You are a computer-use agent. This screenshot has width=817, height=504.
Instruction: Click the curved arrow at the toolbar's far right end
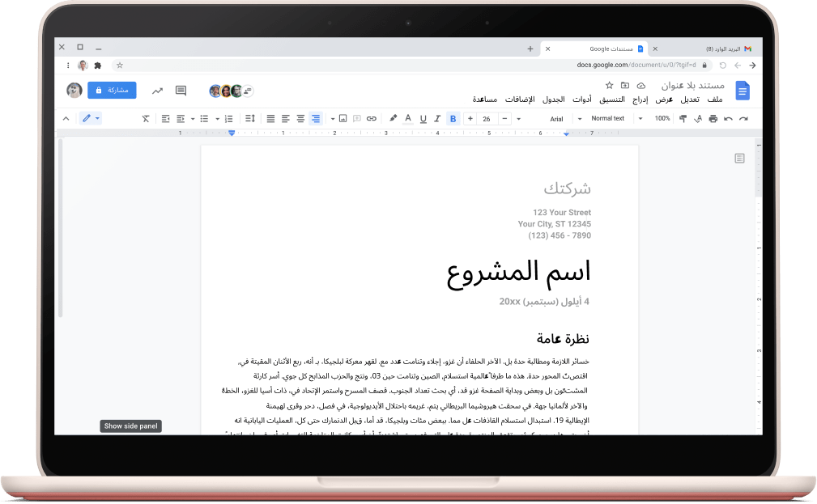click(743, 119)
